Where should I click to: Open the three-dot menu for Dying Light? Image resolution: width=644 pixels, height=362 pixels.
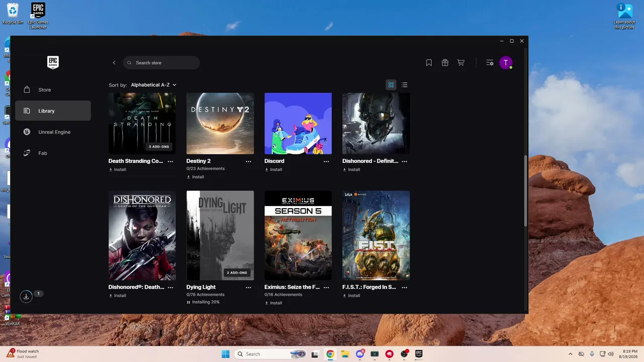pyautogui.click(x=249, y=288)
